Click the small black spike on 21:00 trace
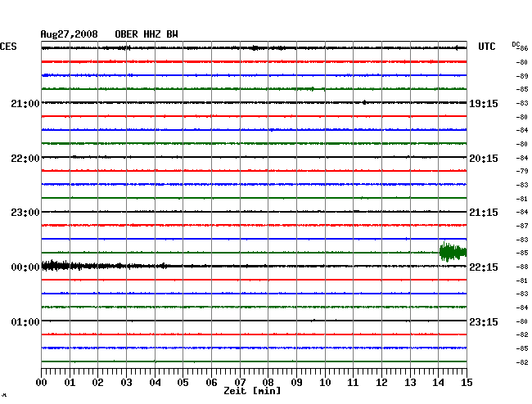 (364, 102)
